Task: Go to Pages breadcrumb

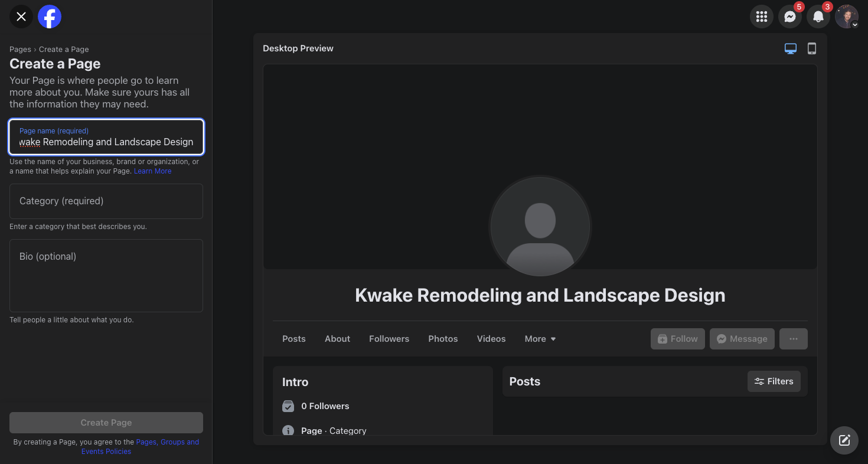Action: [20, 50]
